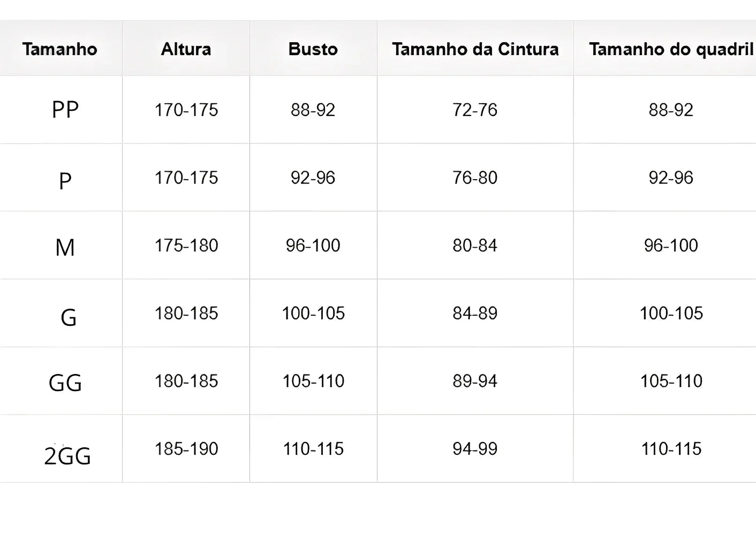Click the GG size label
Viewport: 756px width, 550px height.
point(65,383)
